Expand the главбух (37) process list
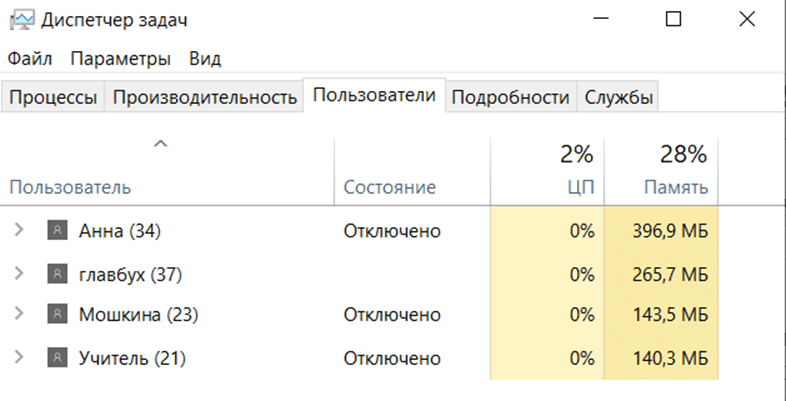 coord(18,273)
